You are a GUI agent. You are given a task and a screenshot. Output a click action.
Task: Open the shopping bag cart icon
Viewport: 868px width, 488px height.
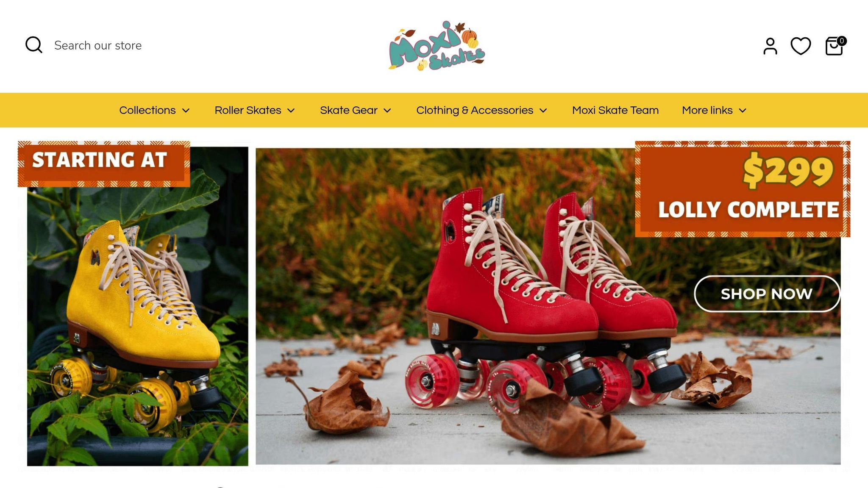[834, 46]
